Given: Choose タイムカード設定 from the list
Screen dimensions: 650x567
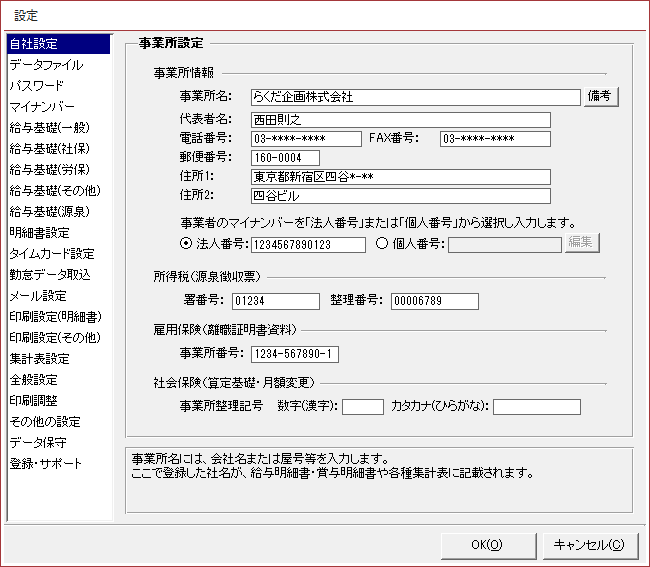Looking at the screenshot, I should coord(52,254).
